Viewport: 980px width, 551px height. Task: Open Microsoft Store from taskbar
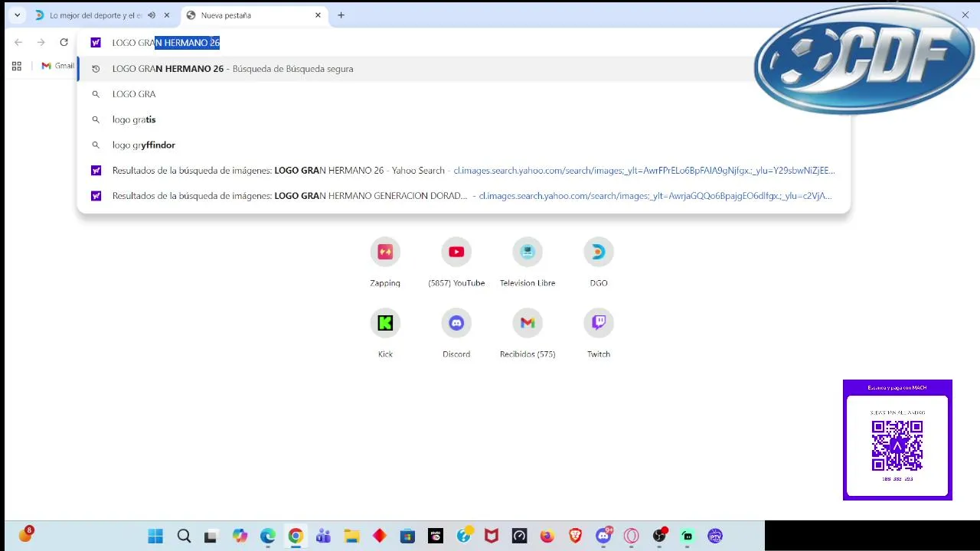click(x=407, y=536)
